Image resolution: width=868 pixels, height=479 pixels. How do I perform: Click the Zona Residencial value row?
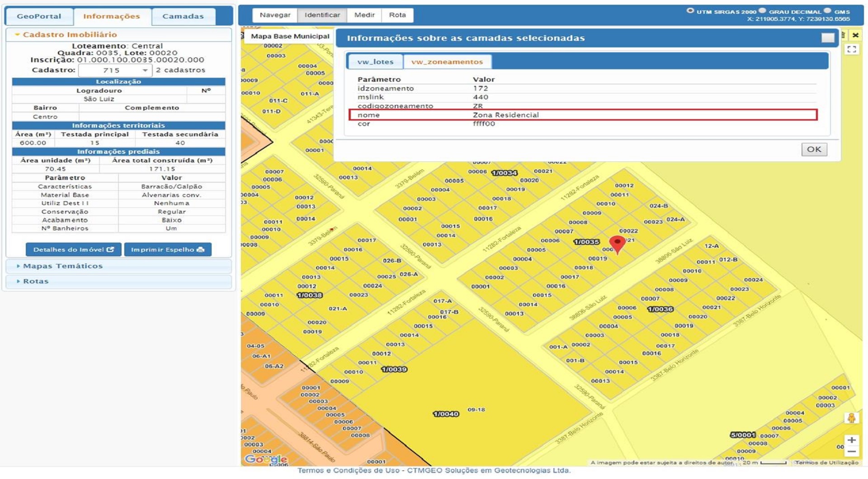[583, 115]
